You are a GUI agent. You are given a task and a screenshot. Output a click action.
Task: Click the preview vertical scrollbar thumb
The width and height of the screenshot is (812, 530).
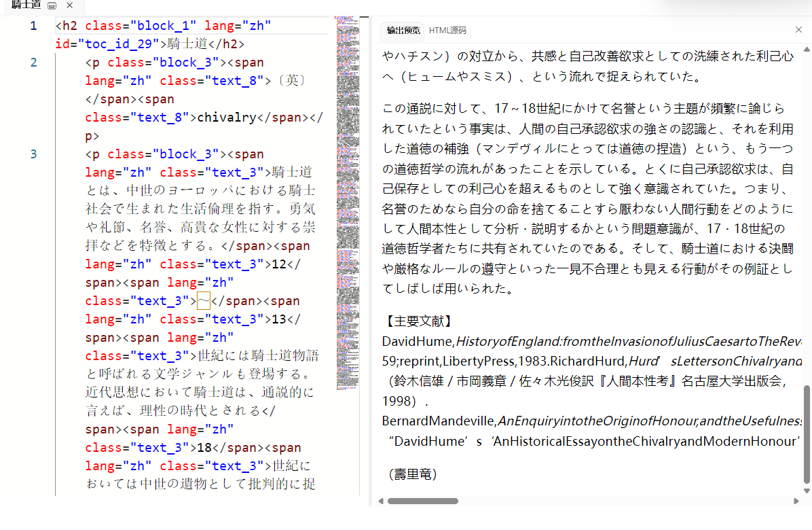[x=807, y=434]
